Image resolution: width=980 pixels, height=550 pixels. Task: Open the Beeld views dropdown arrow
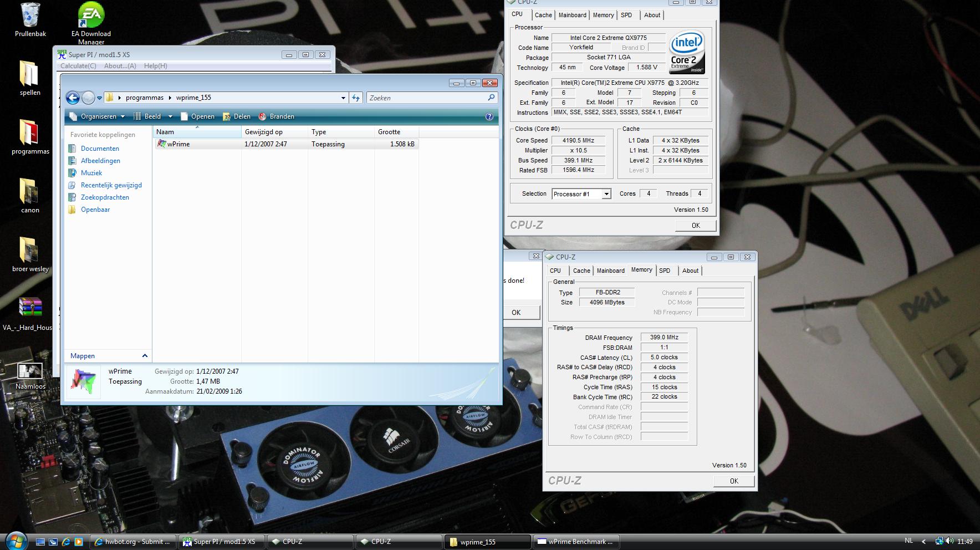tap(170, 116)
